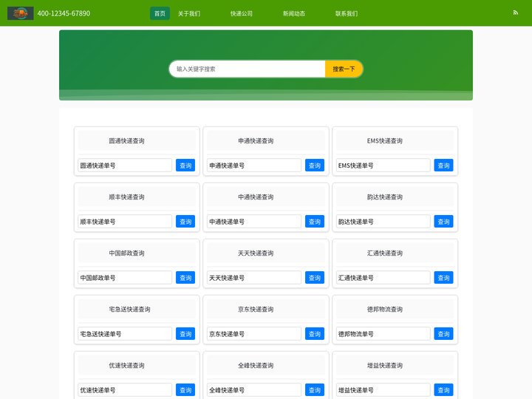The height and width of the screenshot is (399, 532).
Task: Click the 优速快递查询 heading
Action: (x=126, y=366)
